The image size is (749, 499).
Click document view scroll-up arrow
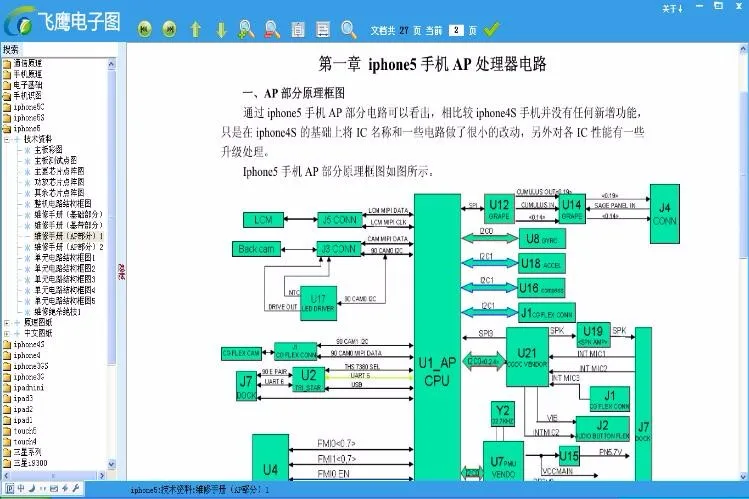click(x=743, y=49)
